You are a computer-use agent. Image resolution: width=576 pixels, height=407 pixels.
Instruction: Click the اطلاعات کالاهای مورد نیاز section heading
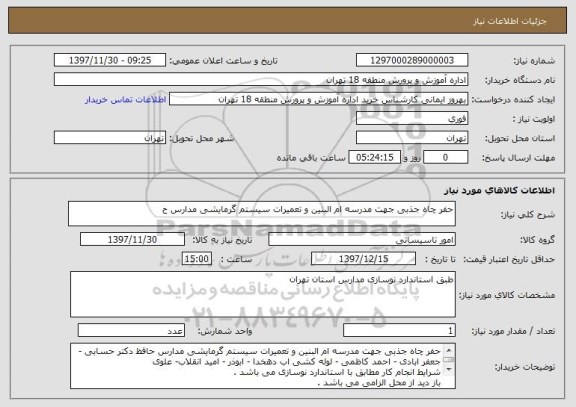tap(499, 190)
